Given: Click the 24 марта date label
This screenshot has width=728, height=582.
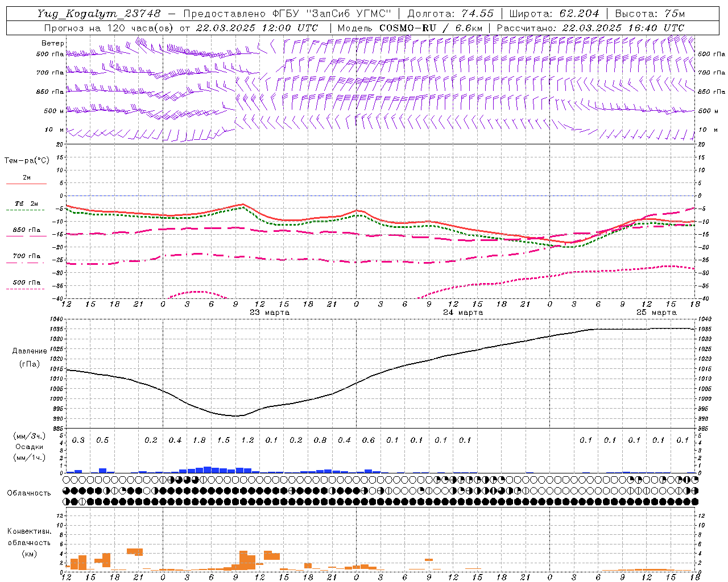Looking at the screenshot, I should click(x=463, y=313).
